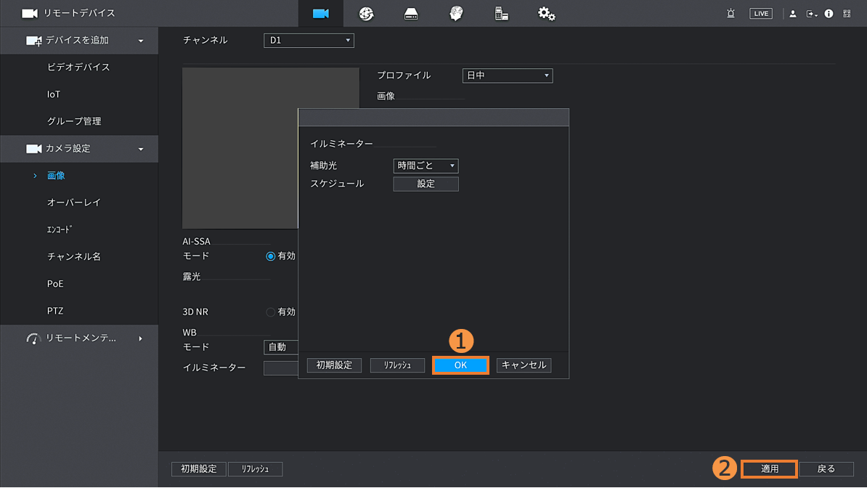Screen dimensions: 867x504
Task: Select オーバーレイ in the sidebar
Action: [74, 203]
